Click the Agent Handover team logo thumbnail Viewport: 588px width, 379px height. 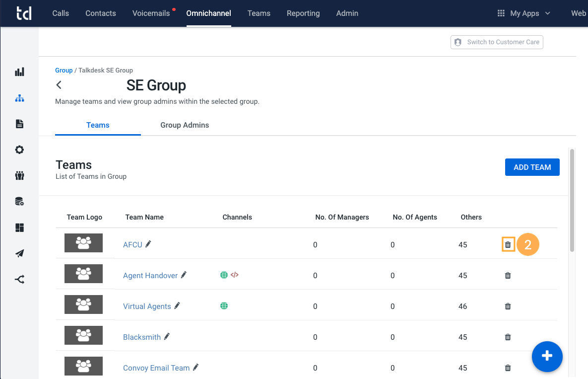(84, 274)
